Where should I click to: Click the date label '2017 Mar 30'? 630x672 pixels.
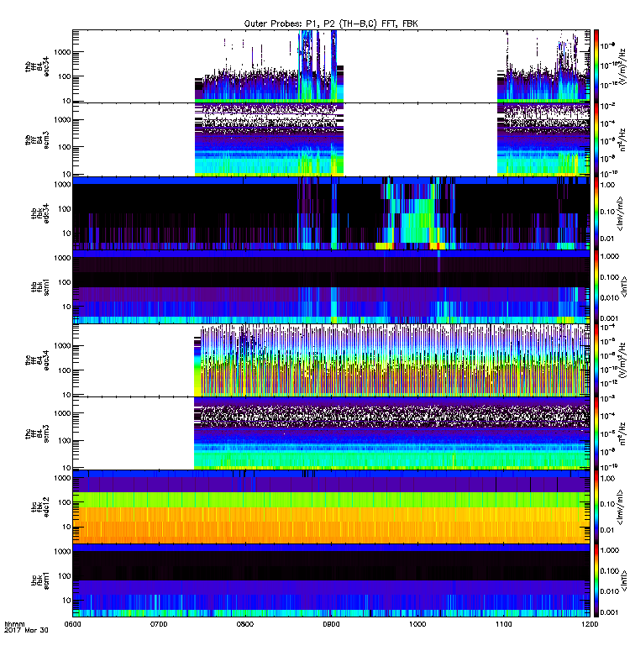[26, 631]
